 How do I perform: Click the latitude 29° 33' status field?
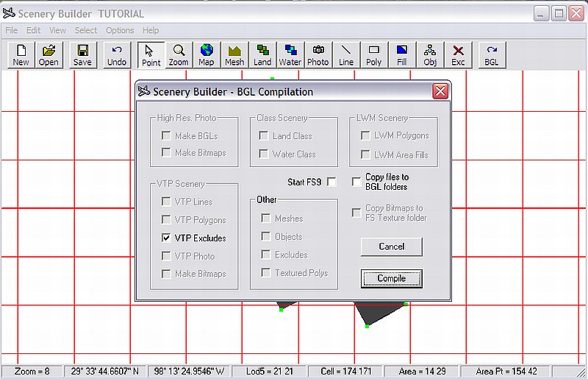105,372
